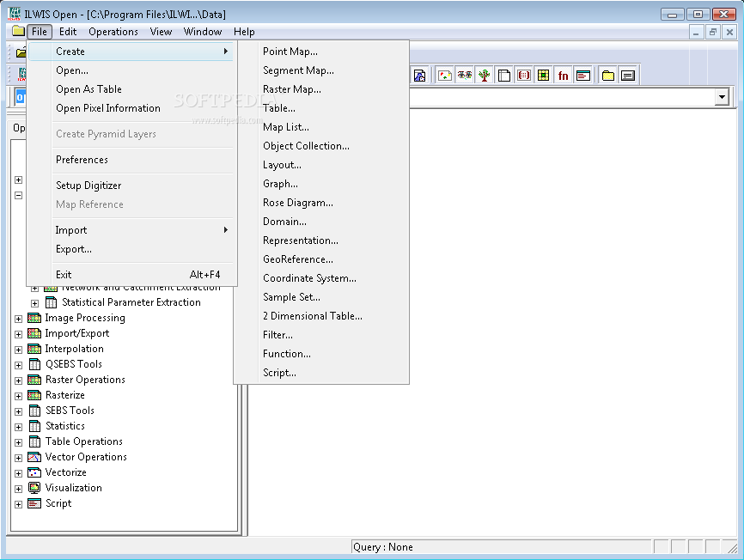Screen dimensions: 744x560
Task: Choose Raster Map... from Create submenu
Action: (292, 89)
